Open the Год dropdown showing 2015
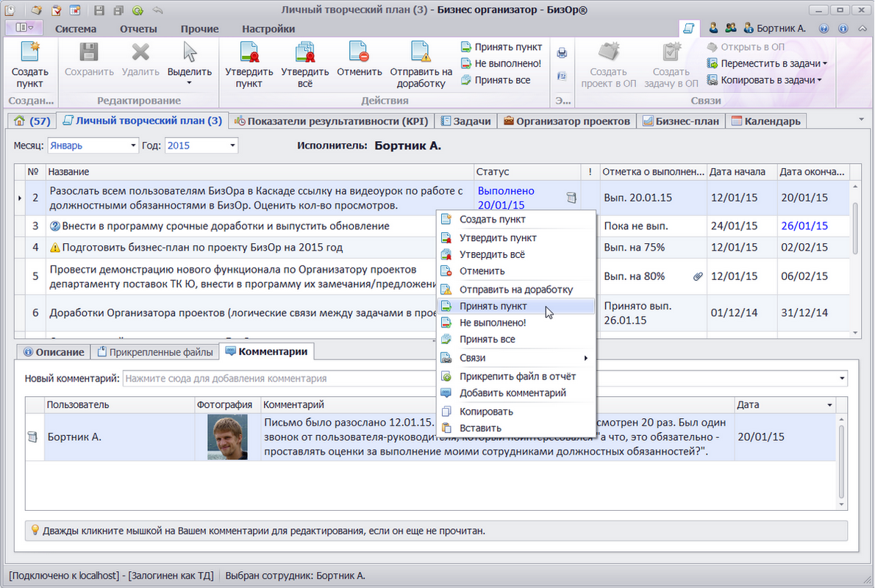The image size is (875, 588). (x=232, y=146)
